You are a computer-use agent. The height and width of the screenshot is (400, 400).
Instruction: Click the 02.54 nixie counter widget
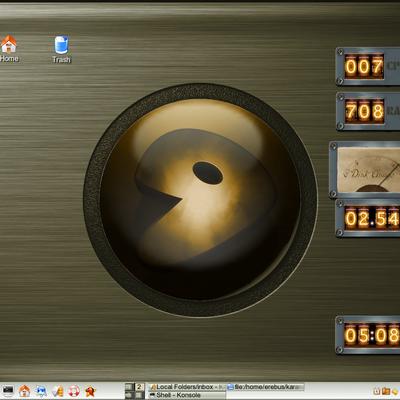pyautogui.click(x=368, y=218)
